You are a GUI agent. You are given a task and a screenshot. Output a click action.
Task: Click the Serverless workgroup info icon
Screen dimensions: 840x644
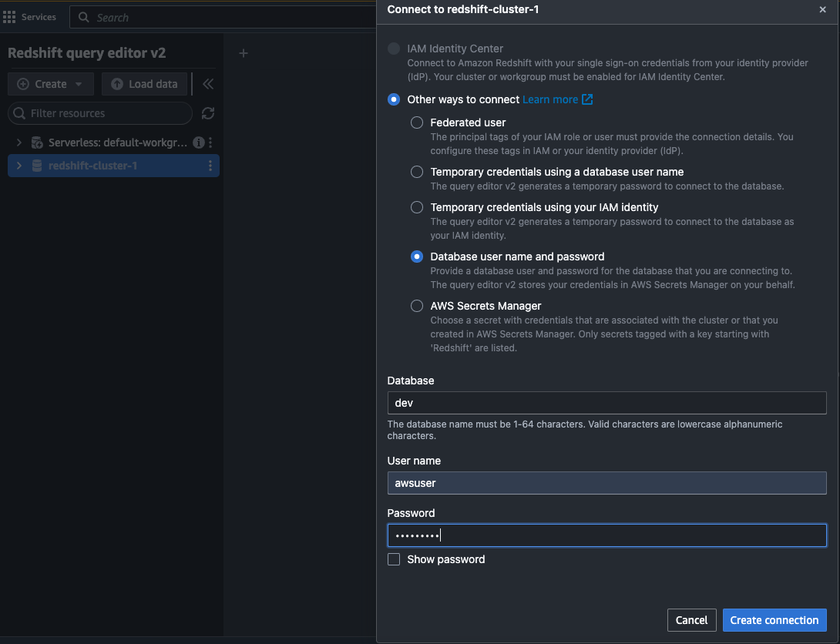pos(199,143)
